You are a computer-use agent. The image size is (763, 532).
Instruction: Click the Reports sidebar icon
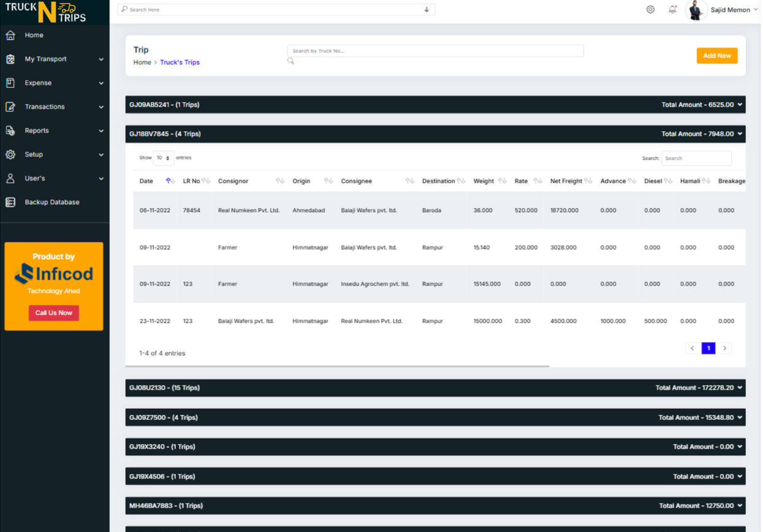[10, 131]
